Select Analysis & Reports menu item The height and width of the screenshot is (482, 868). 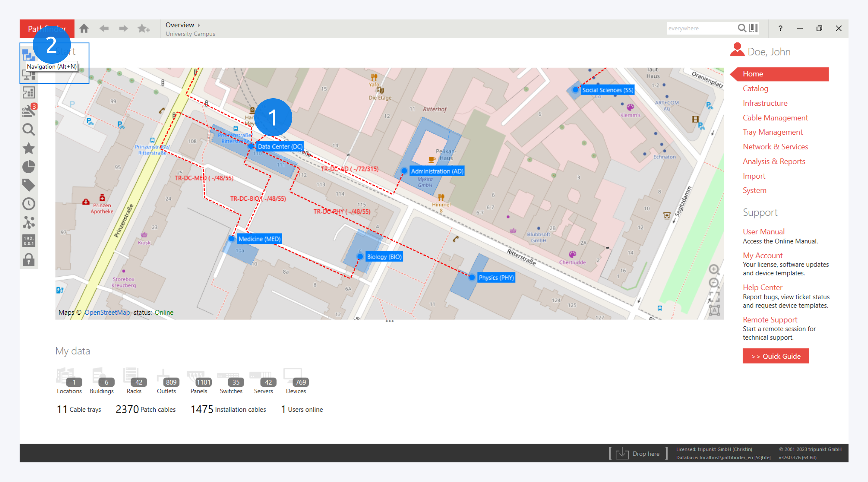pyautogui.click(x=774, y=161)
